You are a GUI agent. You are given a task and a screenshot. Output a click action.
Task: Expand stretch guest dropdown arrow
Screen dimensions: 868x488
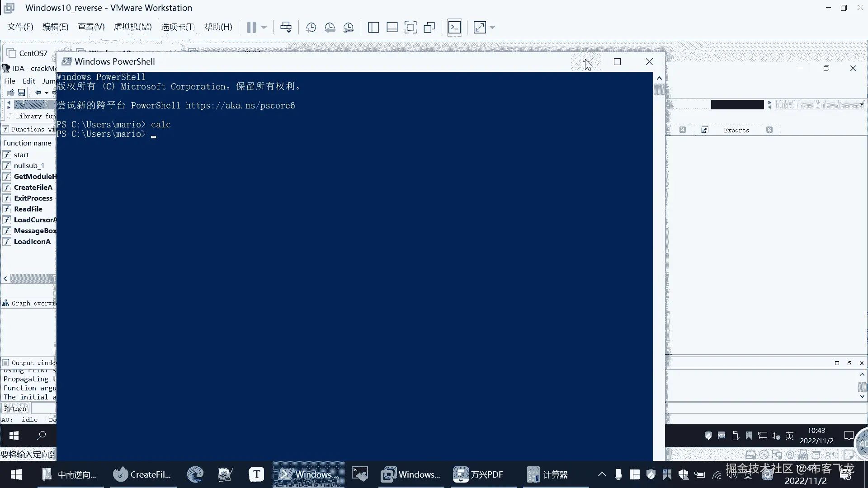(x=492, y=28)
